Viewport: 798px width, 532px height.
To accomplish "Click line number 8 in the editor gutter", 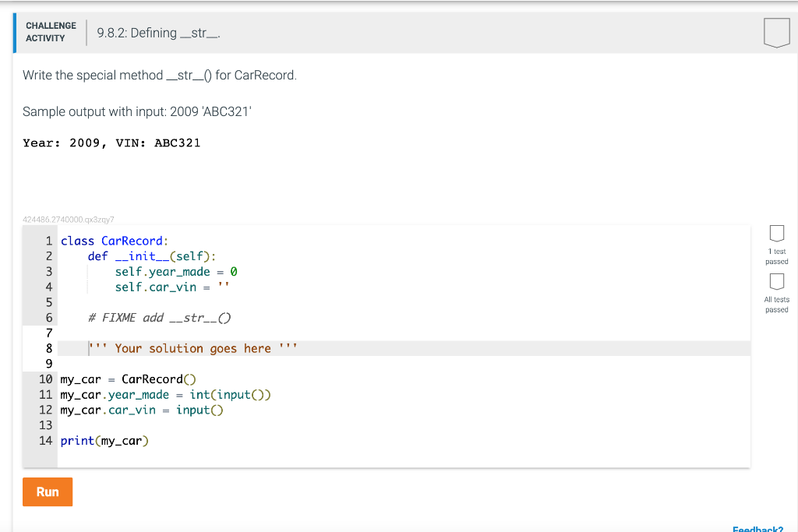I will pyautogui.click(x=48, y=348).
